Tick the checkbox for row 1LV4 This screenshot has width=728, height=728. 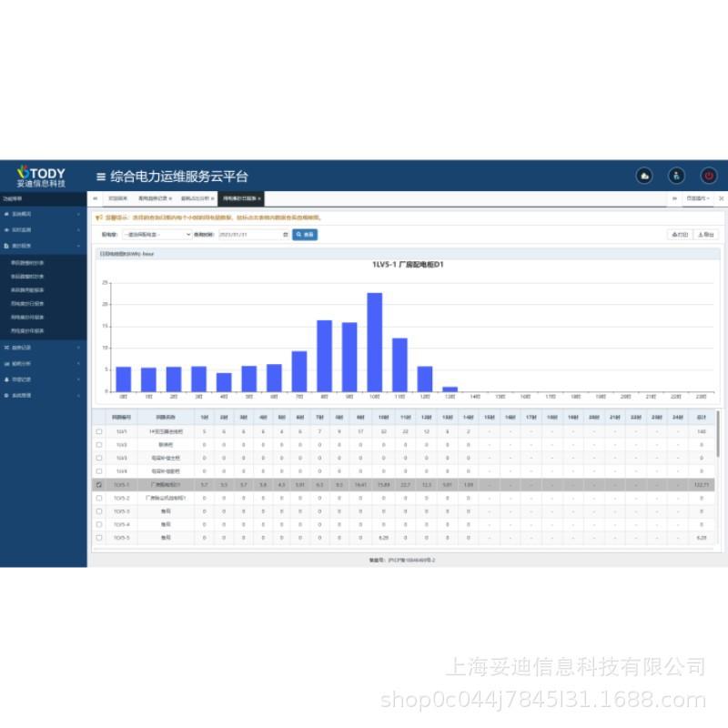99,471
